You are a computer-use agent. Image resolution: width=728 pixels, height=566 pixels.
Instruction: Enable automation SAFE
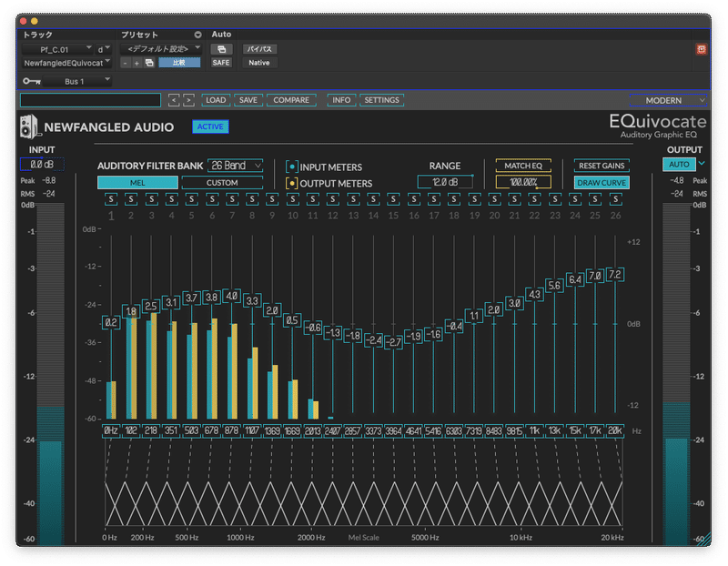(221, 63)
